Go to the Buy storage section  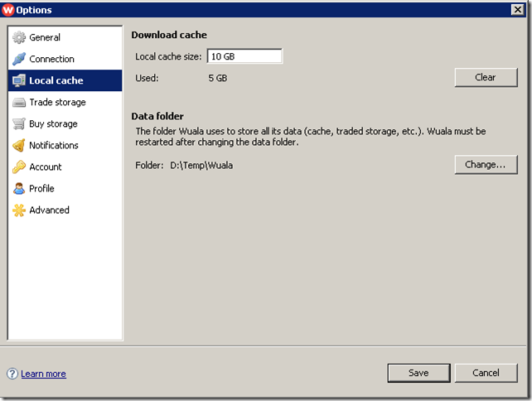[65, 123]
